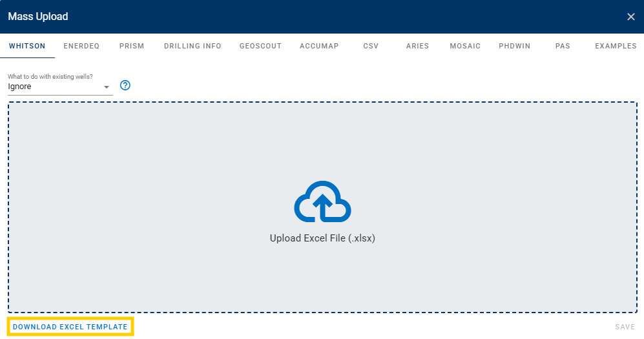The image size is (644, 339).
Task: Switch to the PHDWIN tab
Action: 515,46
